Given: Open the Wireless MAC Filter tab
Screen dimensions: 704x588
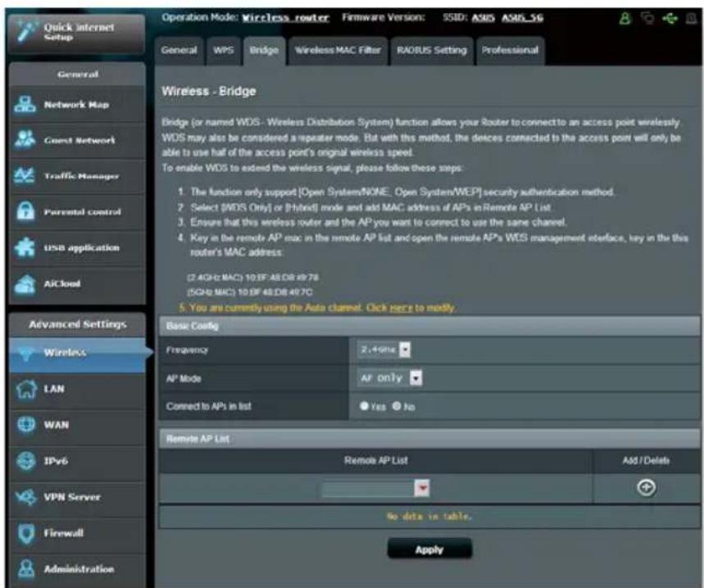Looking at the screenshot, I should (x=338, y=51).
